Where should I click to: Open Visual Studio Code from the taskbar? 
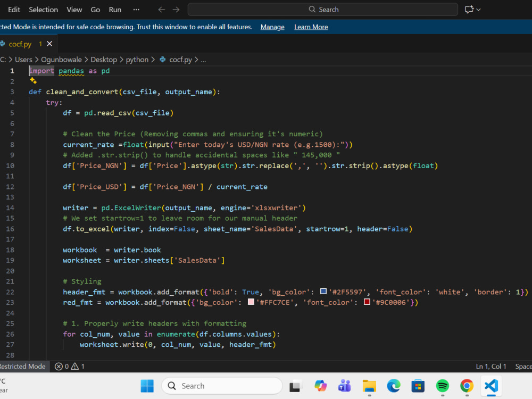tap(491, 386)
